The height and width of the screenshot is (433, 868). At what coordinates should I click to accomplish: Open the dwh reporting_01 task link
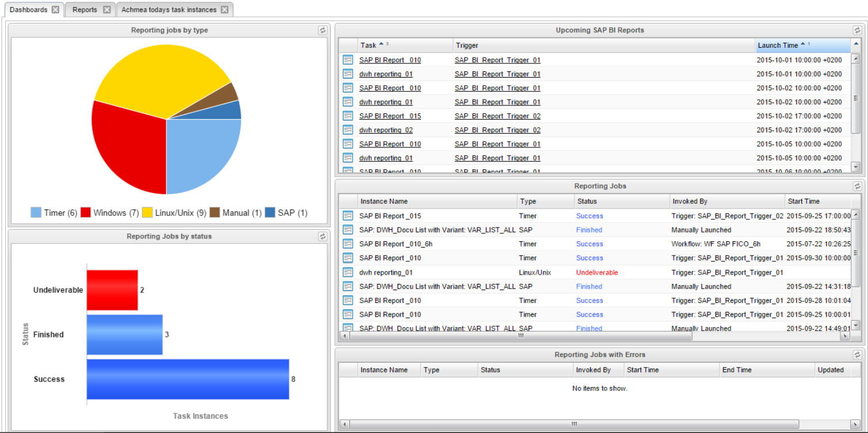(385, 74)
